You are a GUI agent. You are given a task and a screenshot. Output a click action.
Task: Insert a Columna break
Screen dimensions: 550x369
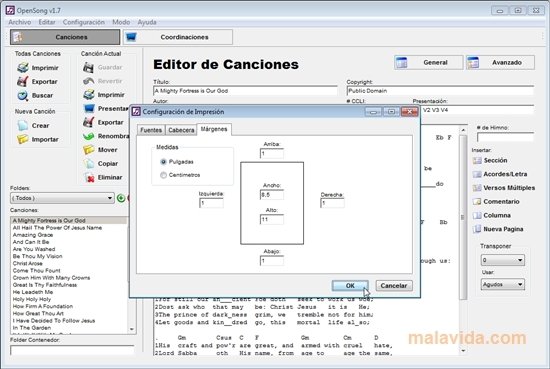click(x=492, y=215)
